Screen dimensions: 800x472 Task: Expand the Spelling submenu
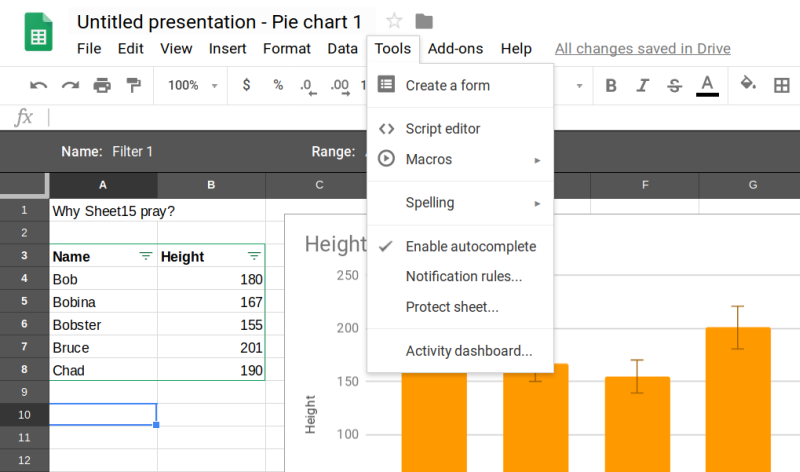pyautogui.click(x=460, y=203)
